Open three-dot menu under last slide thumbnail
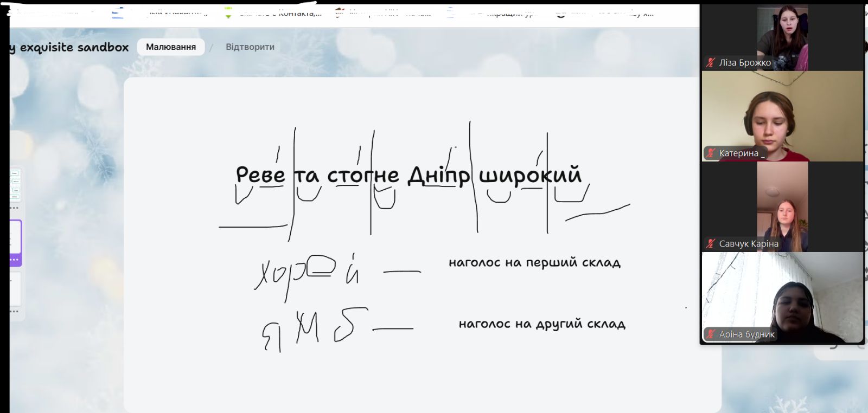The height and width of the screenshot is (413, 868). coord(15,312)
